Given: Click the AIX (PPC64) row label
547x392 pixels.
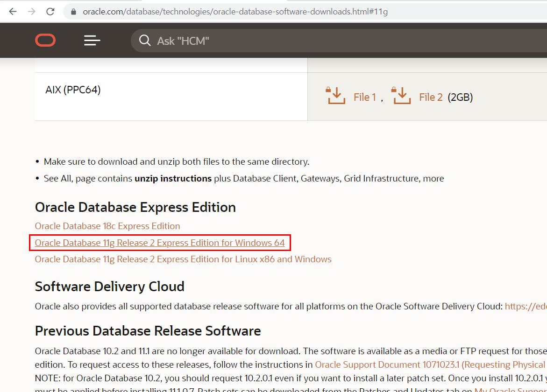Looking at the screenshot, I should 73,90.
